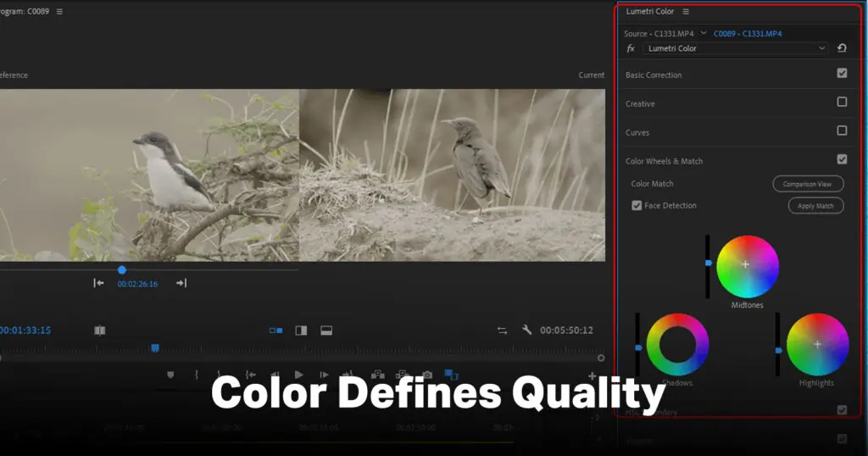Click the Go to Previous Edit arrow icon

[x=98, y=283]
